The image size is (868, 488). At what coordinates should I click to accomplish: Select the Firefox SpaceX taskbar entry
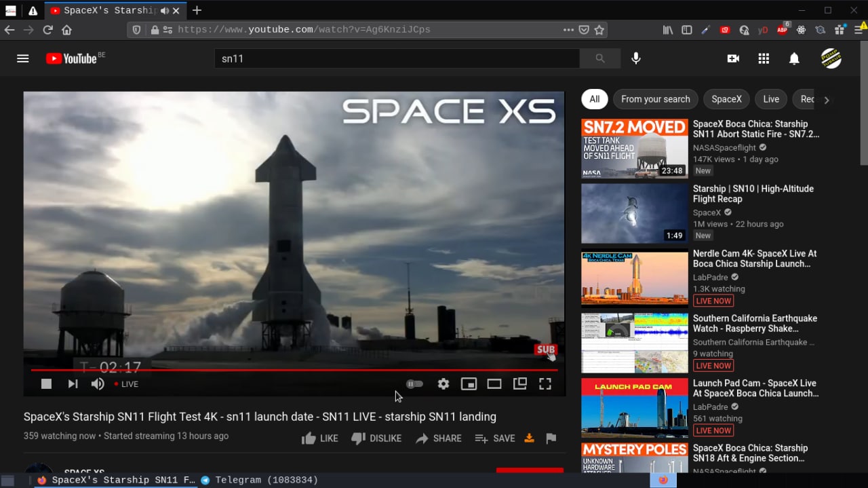(116, 480)
